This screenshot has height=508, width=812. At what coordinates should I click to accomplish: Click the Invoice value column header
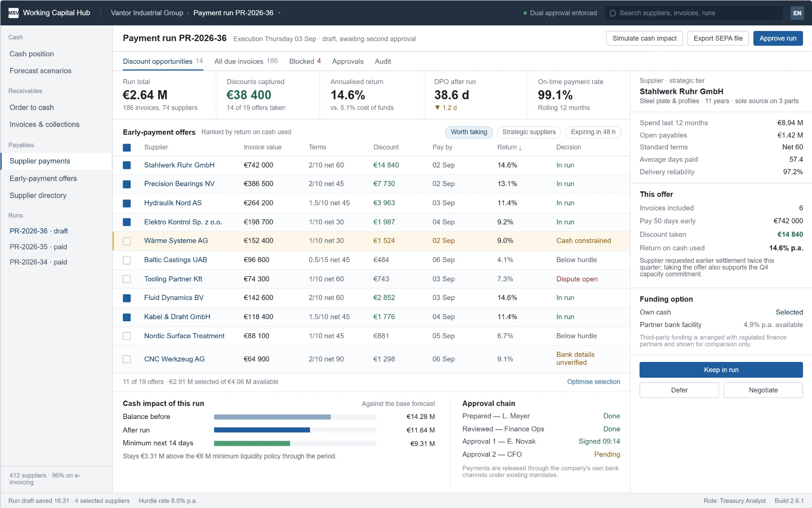(x=263, y=147)
